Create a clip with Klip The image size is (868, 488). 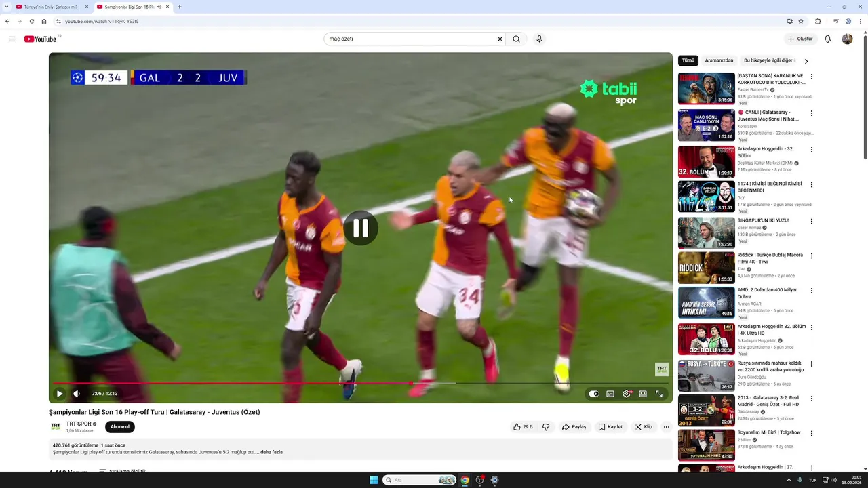click(x=644, y=427)
